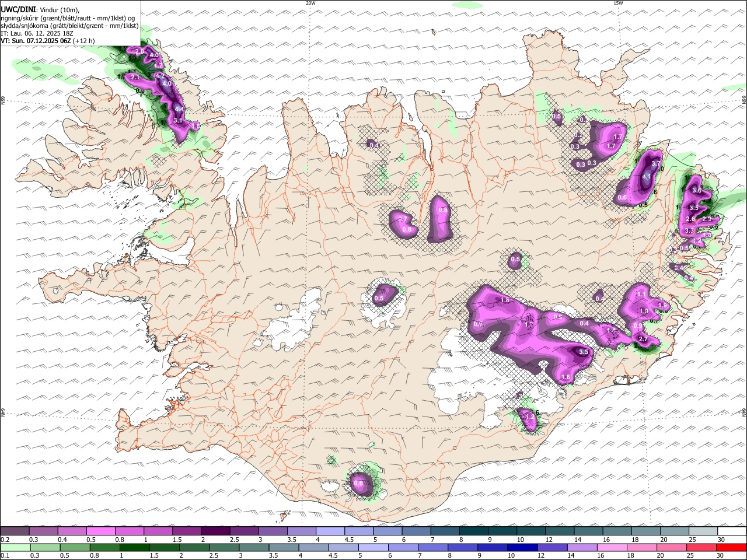Click the lower scale swatch starting at 9
Screen dimensions: 747x560
[493, 547]
